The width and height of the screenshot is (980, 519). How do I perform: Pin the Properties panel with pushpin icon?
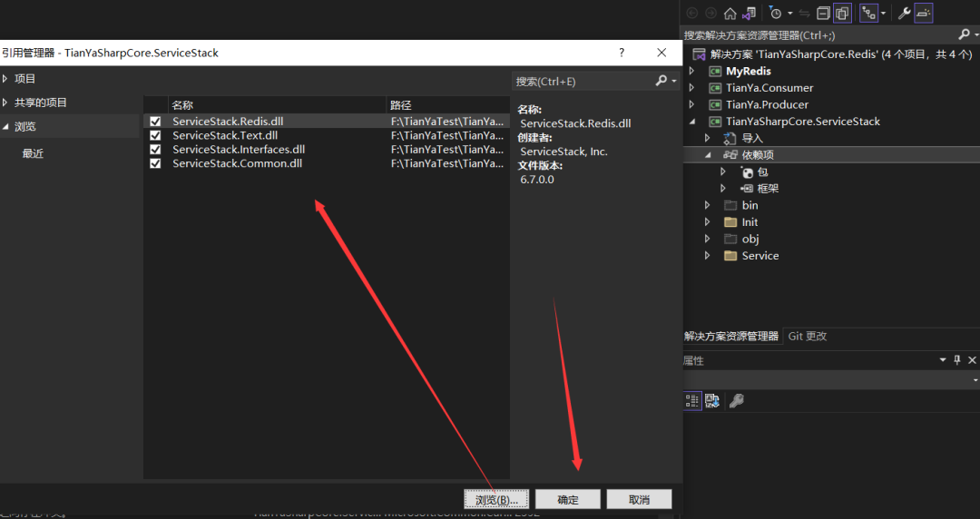coord(957,360)
